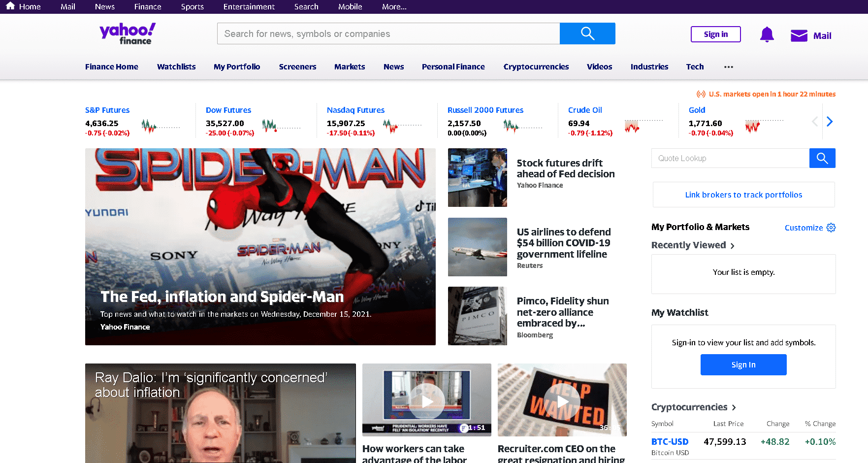The height and width of the screenshot is (463, 868).
Task: Click the S&P Futures sparkline chart
Action: (161, 127)
